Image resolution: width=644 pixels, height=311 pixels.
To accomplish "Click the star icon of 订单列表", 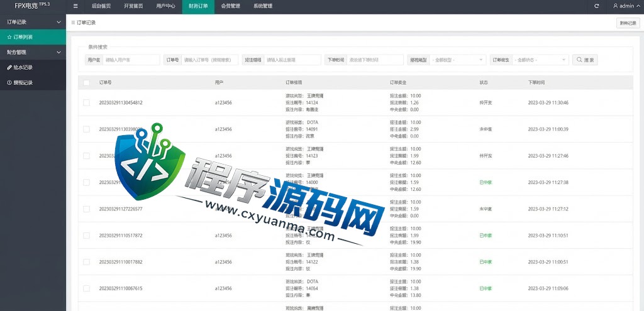I will point(9,37).
